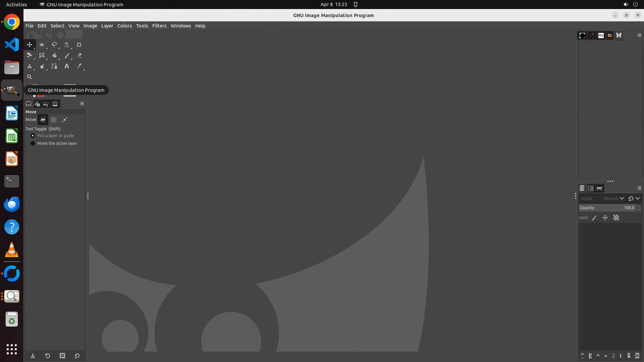Enable 'Move the active layer' option
This screenshot has height=362, width=644.
33,143
